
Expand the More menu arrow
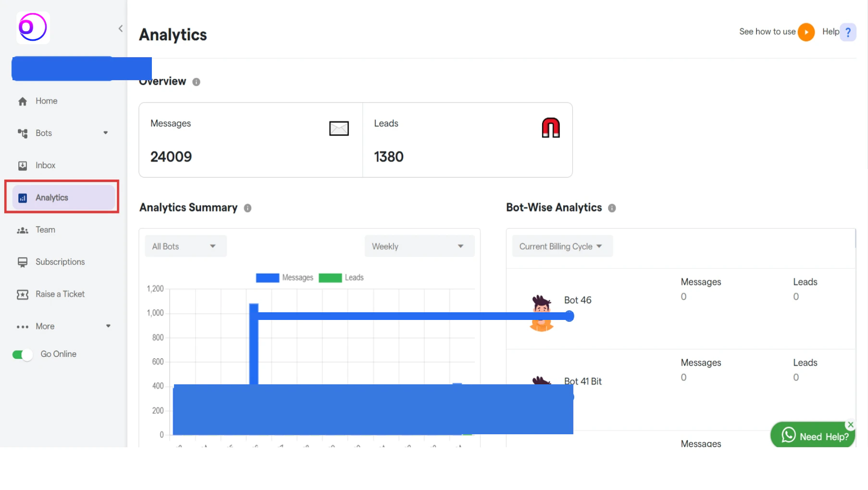[108, 326]
